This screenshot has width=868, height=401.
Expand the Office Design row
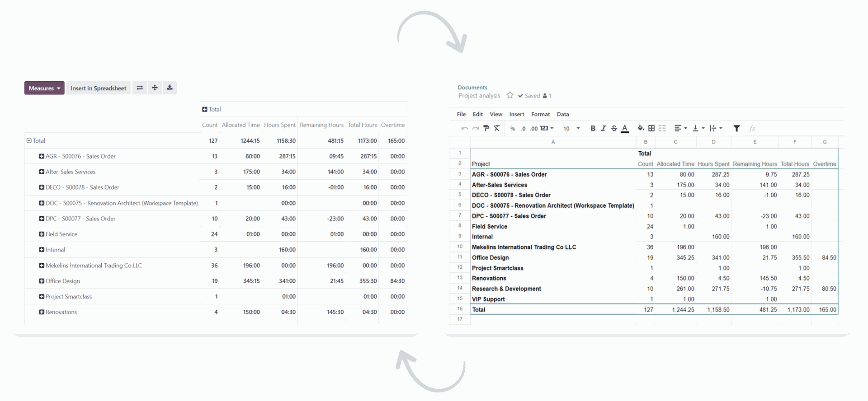(42, 281)
